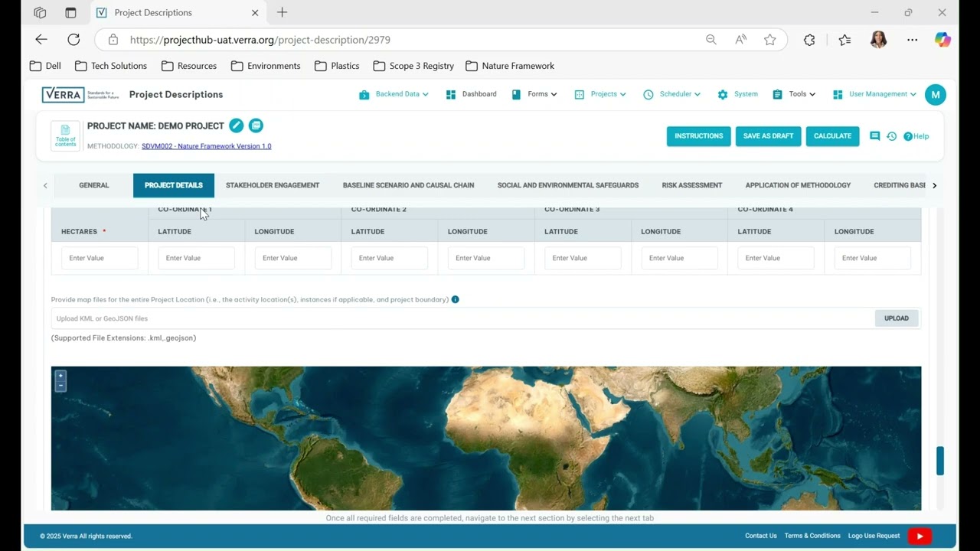Image resolution: width=980 pixels, height=551 pixels.
Task: Expand User Management dropdown
Action: coord(874,94)
